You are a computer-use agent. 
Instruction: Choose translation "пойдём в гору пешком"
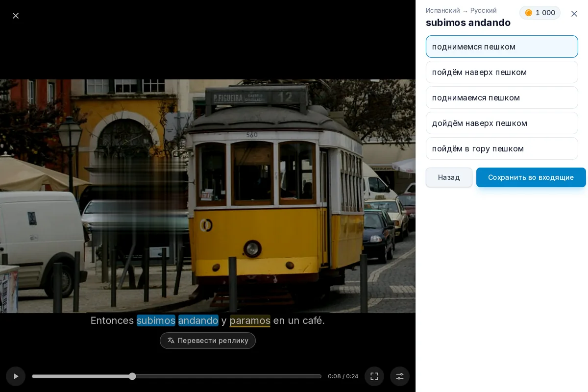[502, 148]
